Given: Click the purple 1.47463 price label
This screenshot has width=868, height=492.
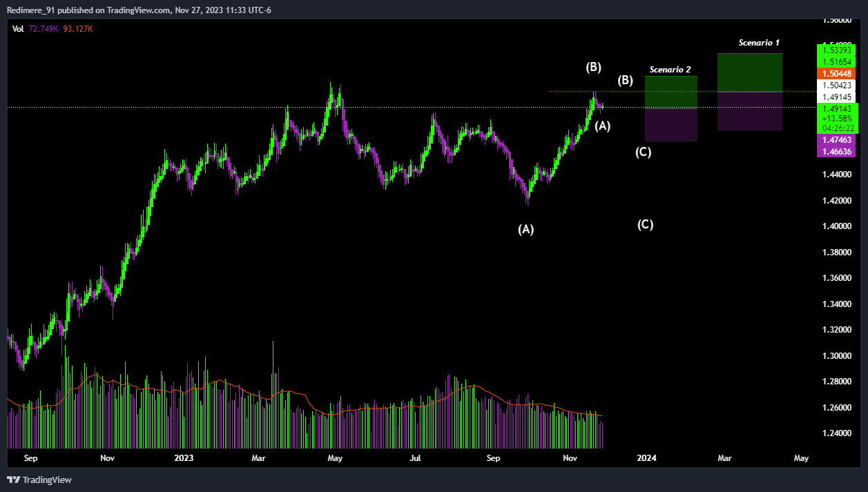Looking at the screenshot, I should pos(837,139).
